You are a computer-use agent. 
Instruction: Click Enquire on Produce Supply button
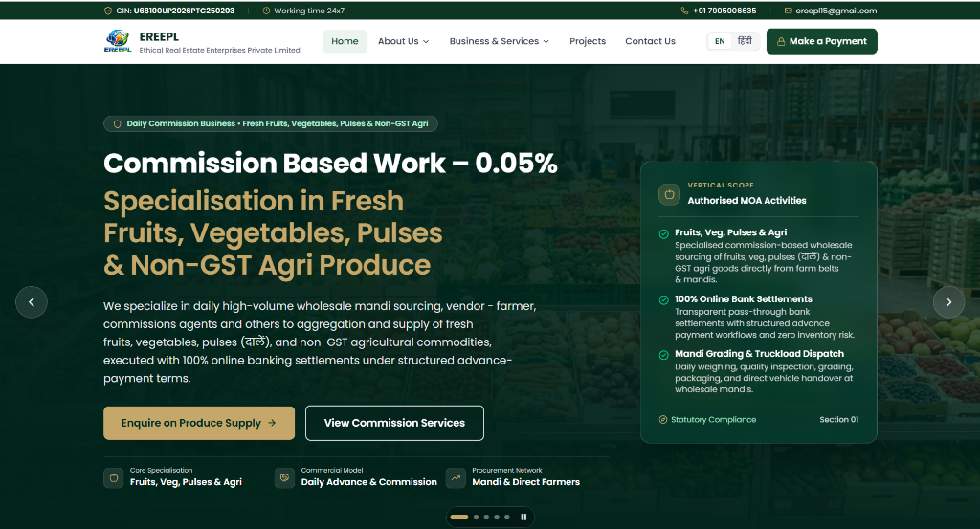click(199, 423)
